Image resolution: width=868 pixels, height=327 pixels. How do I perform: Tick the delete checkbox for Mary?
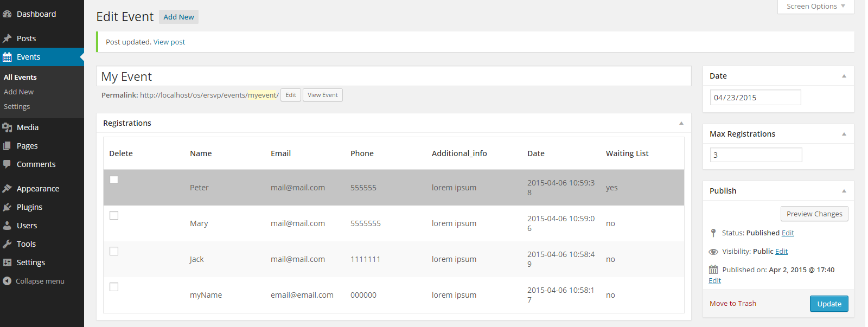[x=114, y=215]
